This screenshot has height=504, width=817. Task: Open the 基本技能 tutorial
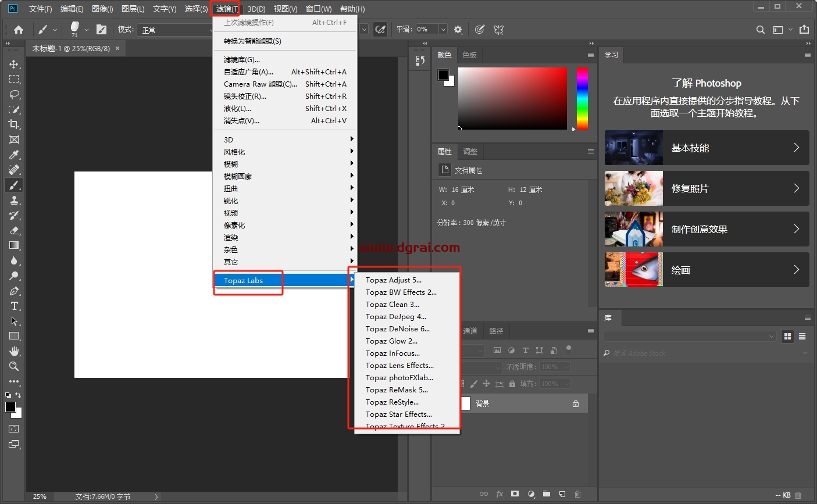(707, 148)
